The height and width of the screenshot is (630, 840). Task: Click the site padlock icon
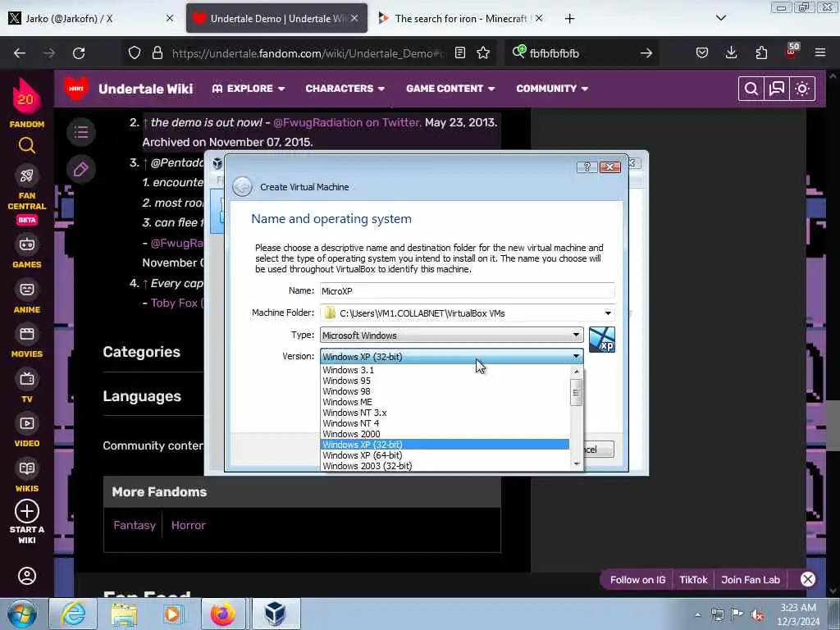pos(157,53)
